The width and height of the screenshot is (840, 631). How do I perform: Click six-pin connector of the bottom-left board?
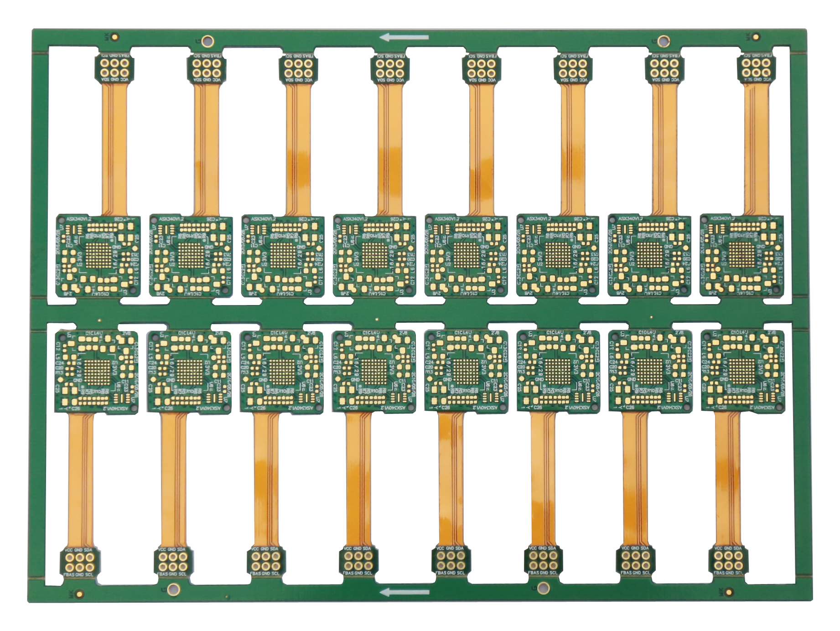point(80,561)
